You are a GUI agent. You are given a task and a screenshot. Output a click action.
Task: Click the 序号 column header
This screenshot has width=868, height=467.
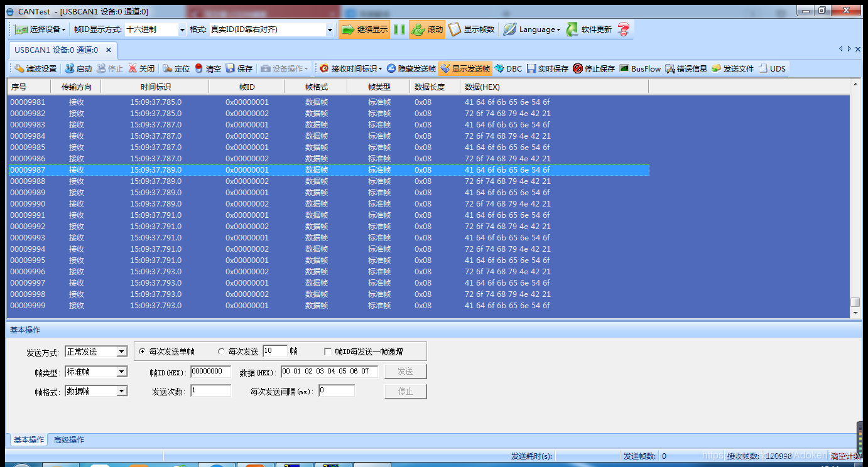pos(30,87)
